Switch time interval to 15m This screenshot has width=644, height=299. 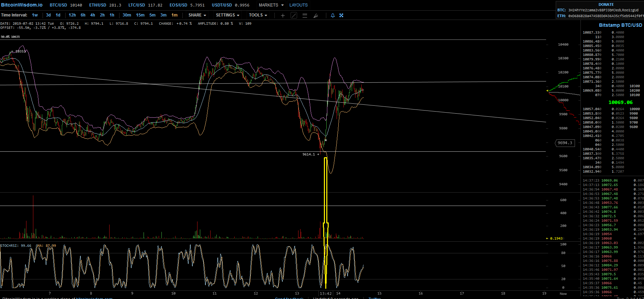point(140,15)
